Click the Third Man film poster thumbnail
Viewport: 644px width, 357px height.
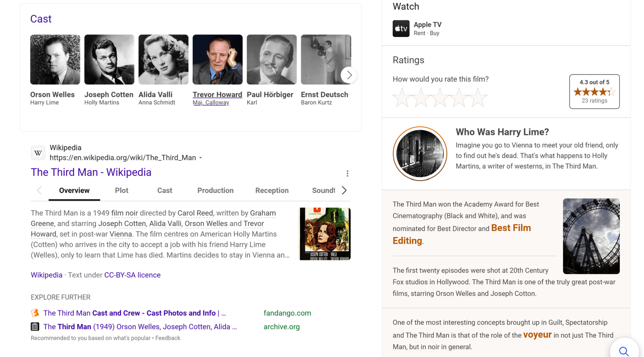(x=325, y=234)
